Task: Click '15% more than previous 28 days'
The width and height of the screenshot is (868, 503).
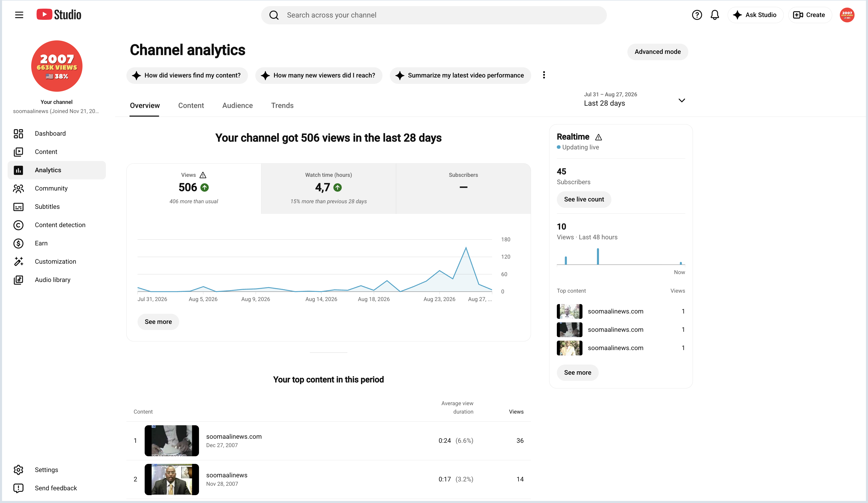Action: (x=328, y=201)
